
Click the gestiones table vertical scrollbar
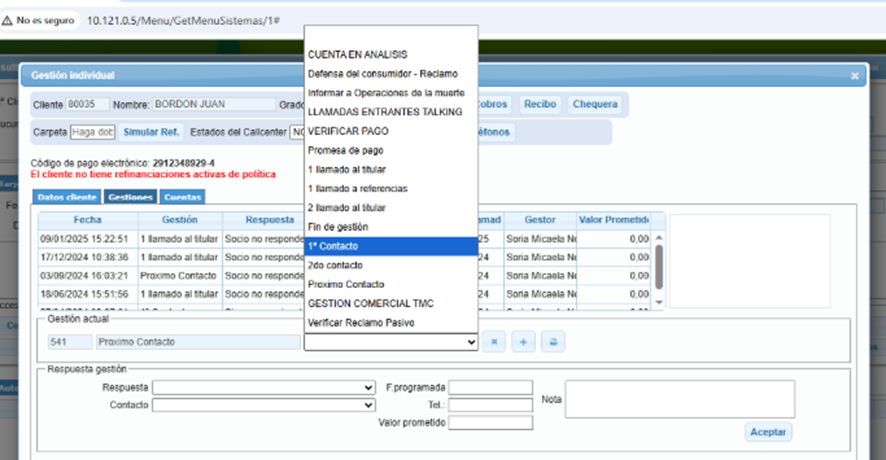point(658,265)
